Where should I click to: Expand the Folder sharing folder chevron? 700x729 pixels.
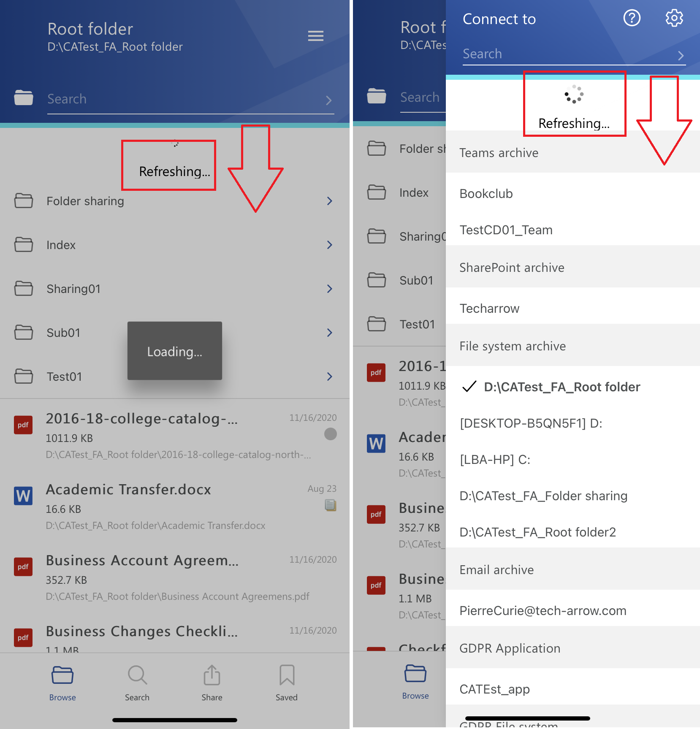330,201
